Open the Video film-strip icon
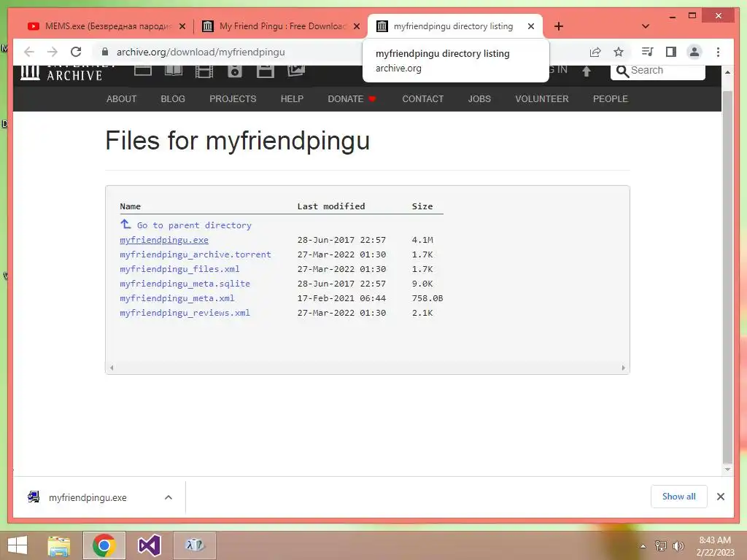 tap(204, 71)
